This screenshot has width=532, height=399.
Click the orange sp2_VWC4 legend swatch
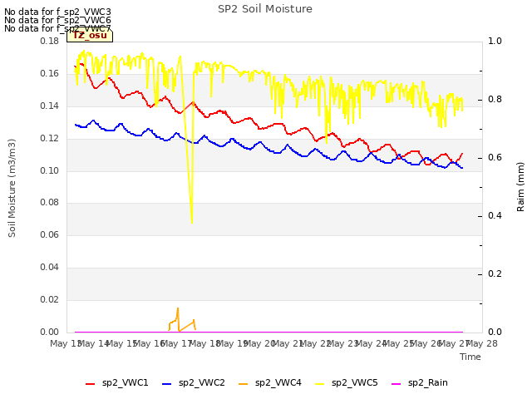[x=244, y=384]
